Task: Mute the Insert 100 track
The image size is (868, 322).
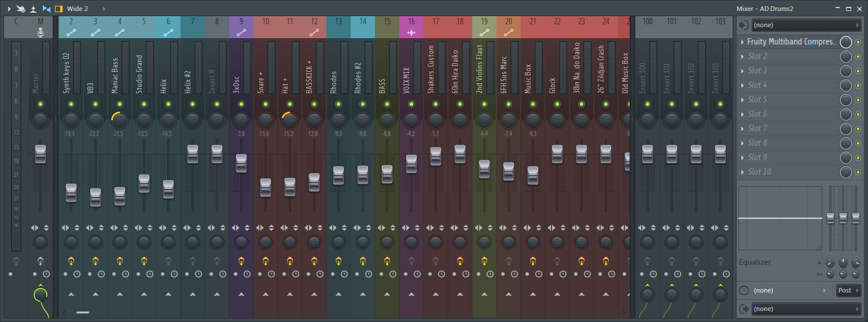Action: 648,104
